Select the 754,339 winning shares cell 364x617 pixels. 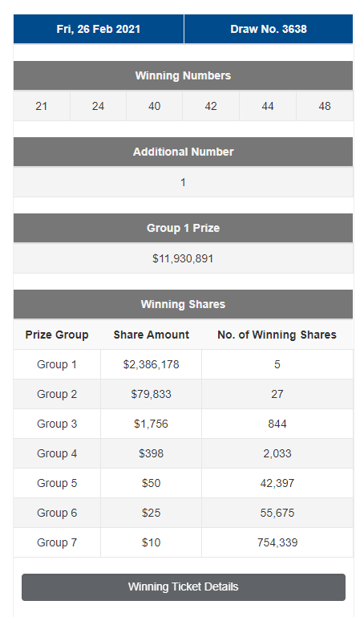click(277, 542)
